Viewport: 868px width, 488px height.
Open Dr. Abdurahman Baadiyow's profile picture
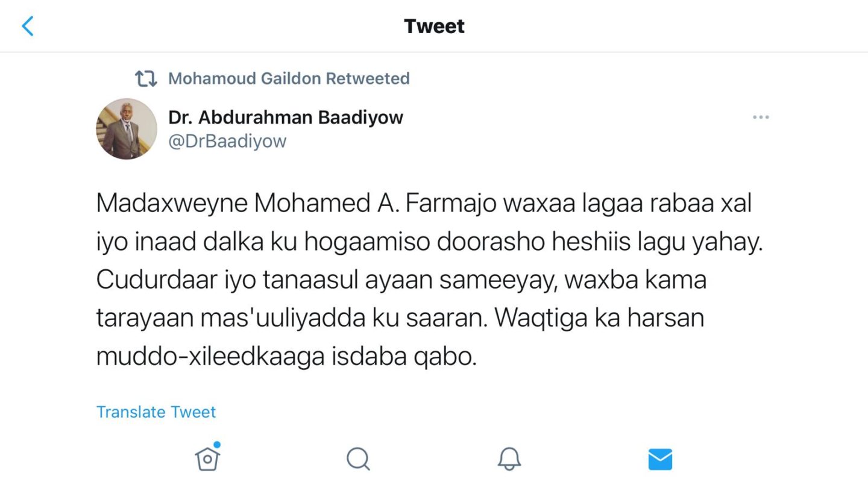pyautogui.click(x=127, y=129)
